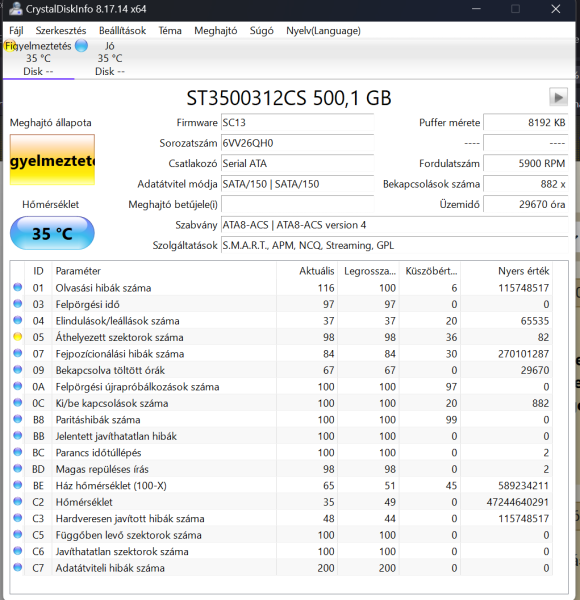The width and height of the screenshot is (580, 600).
Task: Click the CrystalDiskInfo title bar app icon
Action: tap(15, 8)
